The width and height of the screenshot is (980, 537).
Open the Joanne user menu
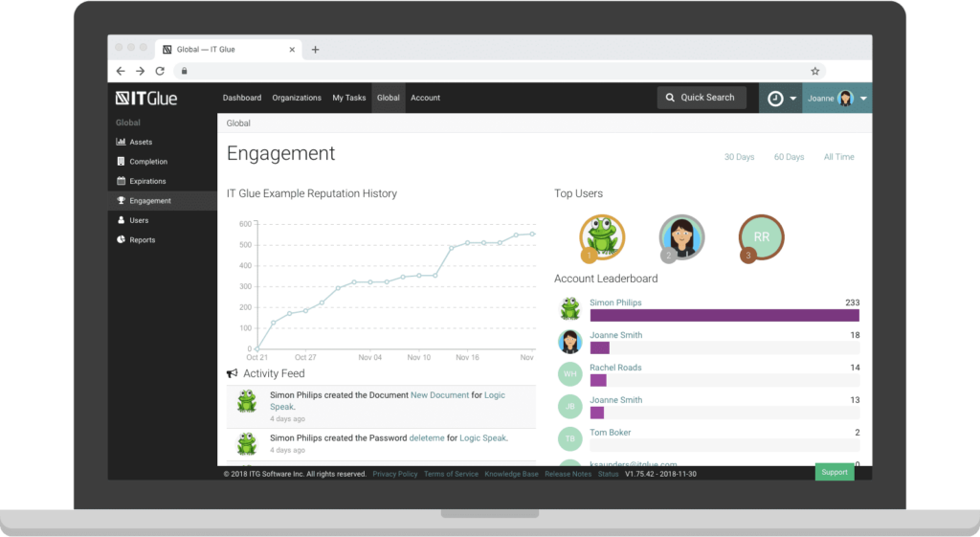pyautogui.click(x=836, y=99)
